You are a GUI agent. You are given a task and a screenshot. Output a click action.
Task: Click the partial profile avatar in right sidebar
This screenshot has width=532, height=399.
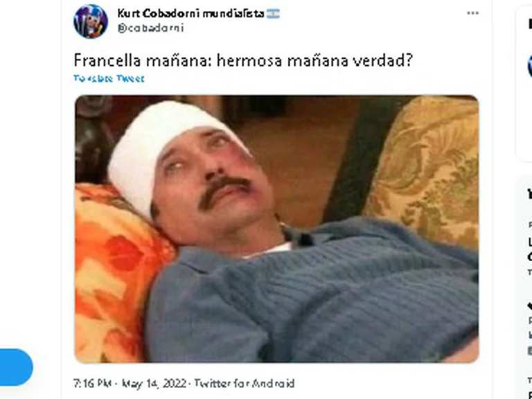(x=530, y=66)
